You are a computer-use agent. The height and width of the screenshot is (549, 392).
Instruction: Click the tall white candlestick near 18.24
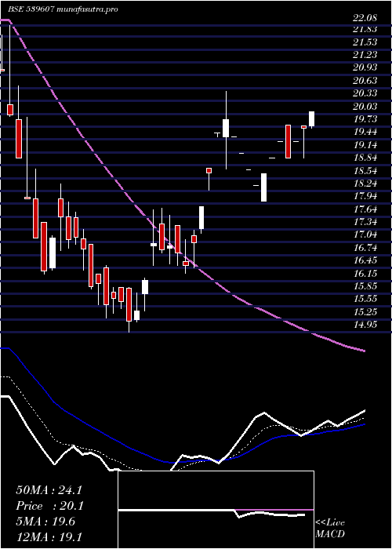tap(263, 187)
